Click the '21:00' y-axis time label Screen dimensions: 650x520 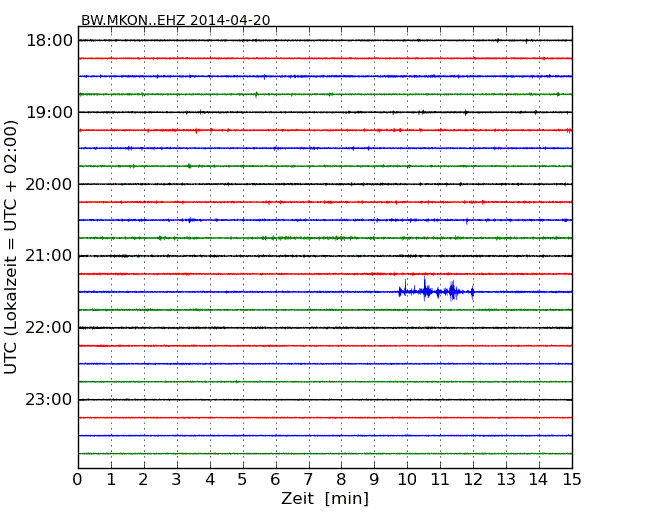(x=49, y=256)
